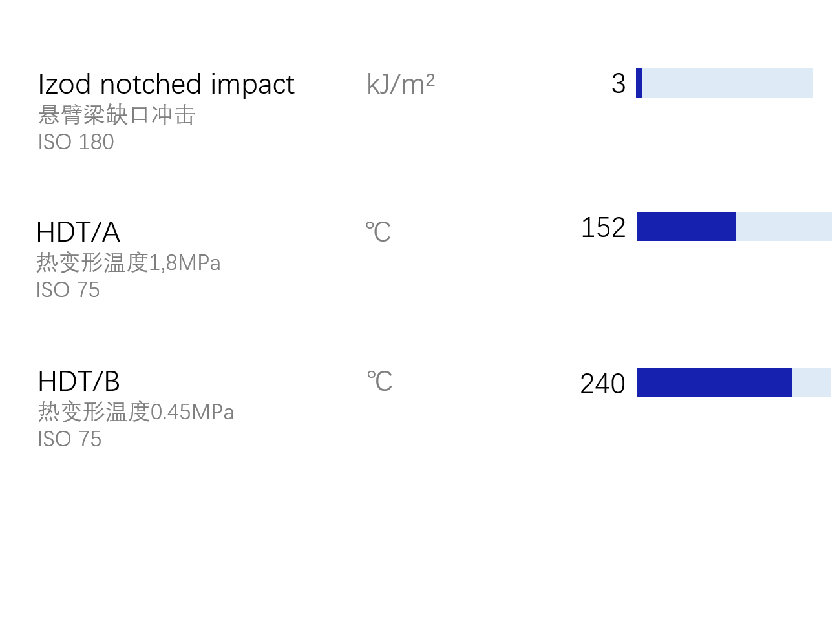837x644 pixels.
Task: Click the HDT/A property heading
Action: [78, 232]
